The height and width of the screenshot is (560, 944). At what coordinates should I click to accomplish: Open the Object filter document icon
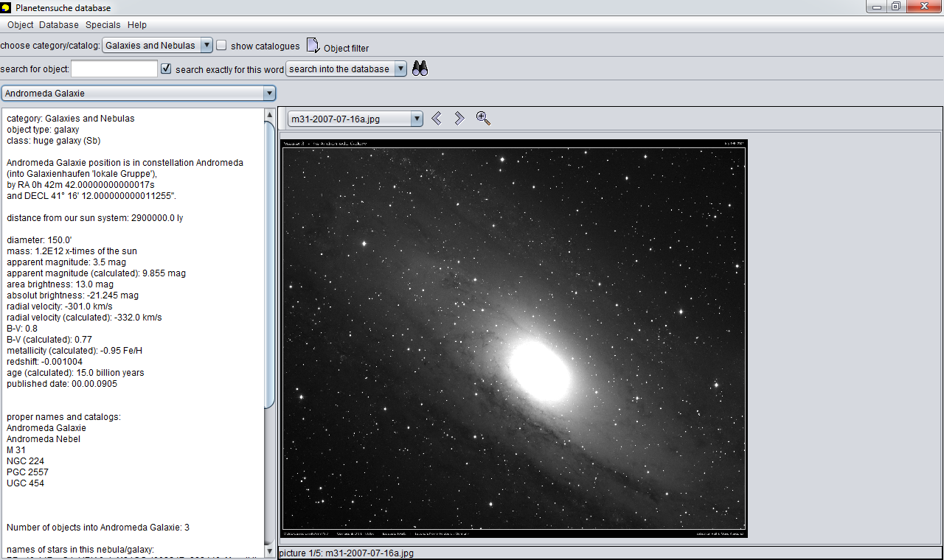tap(313, 46)
